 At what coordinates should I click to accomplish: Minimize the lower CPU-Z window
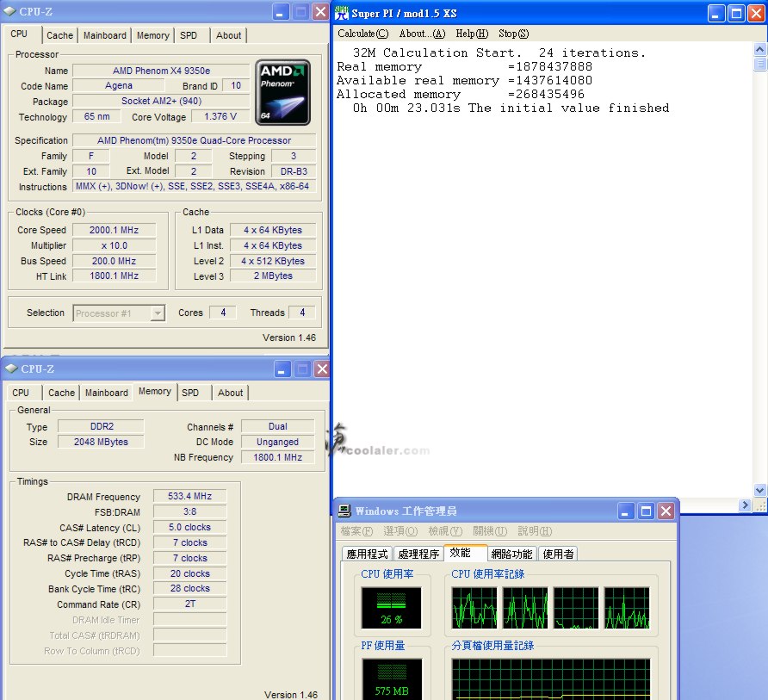(x=282, y=369)
